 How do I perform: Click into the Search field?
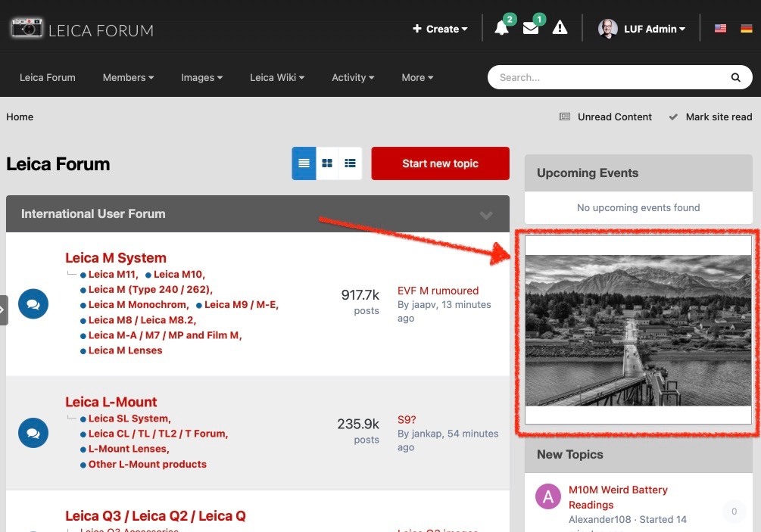[606, 77]
